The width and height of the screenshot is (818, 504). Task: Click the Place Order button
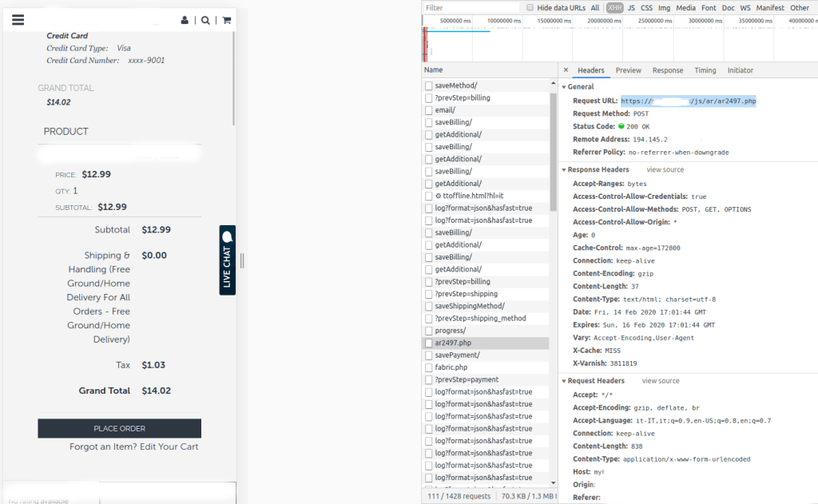119,428
